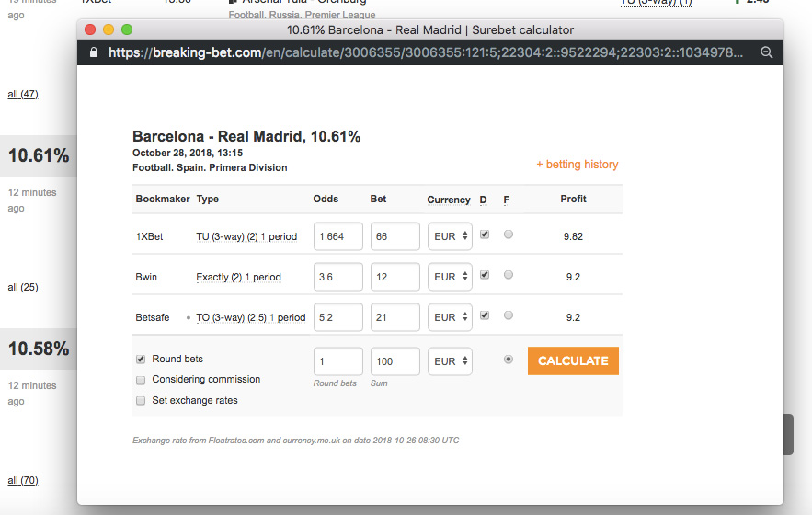Click the 1XBet bookmaker name

tap(149, 236)
